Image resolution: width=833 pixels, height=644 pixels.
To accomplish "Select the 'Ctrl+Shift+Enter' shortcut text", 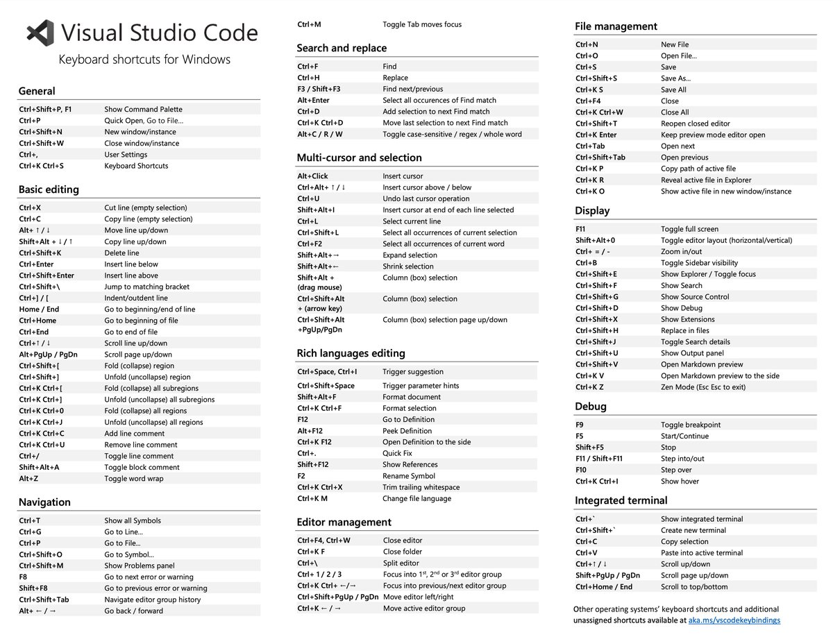I will 47,276.
